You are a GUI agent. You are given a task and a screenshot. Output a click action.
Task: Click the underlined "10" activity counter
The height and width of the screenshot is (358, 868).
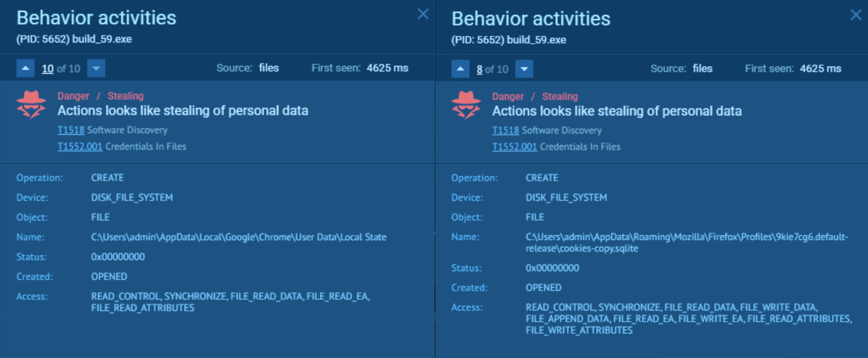point(47,69)
